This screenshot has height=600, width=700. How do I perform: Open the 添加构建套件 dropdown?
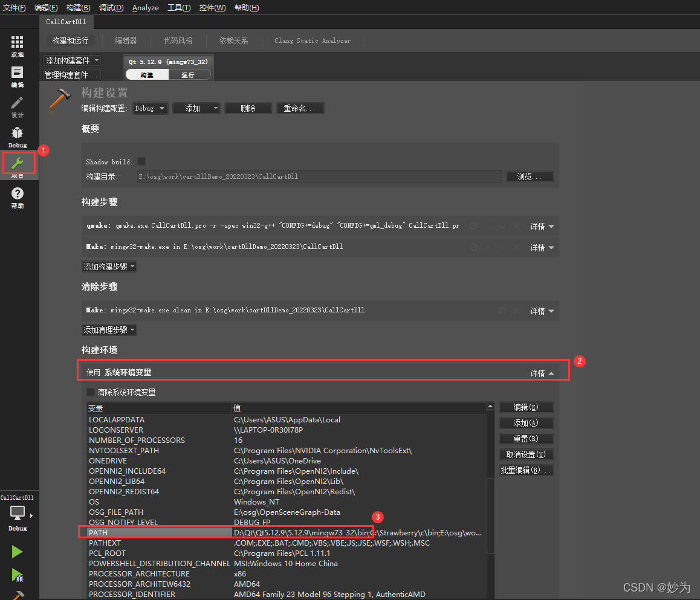tap(71, 60)
